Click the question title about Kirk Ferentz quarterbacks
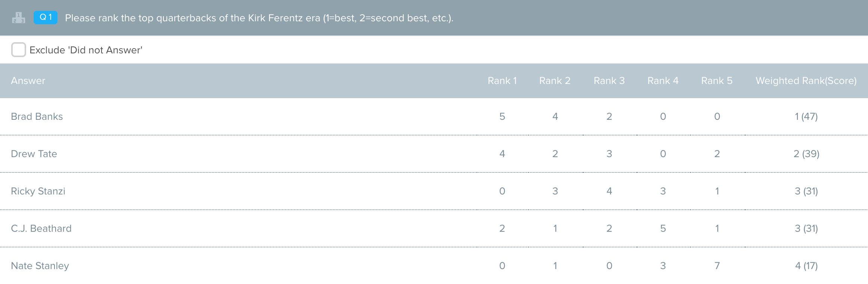Screen dimensions: 868x284 pyautogui.click(x=259, y=18)
